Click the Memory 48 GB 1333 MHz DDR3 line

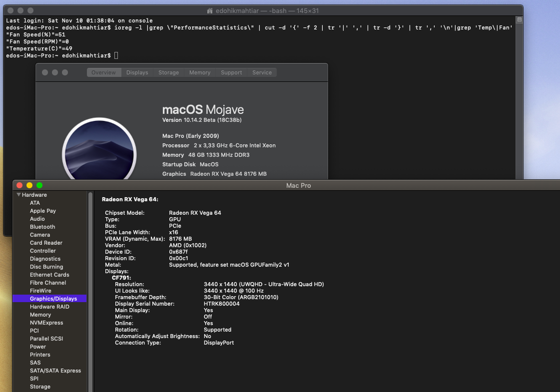206,155
